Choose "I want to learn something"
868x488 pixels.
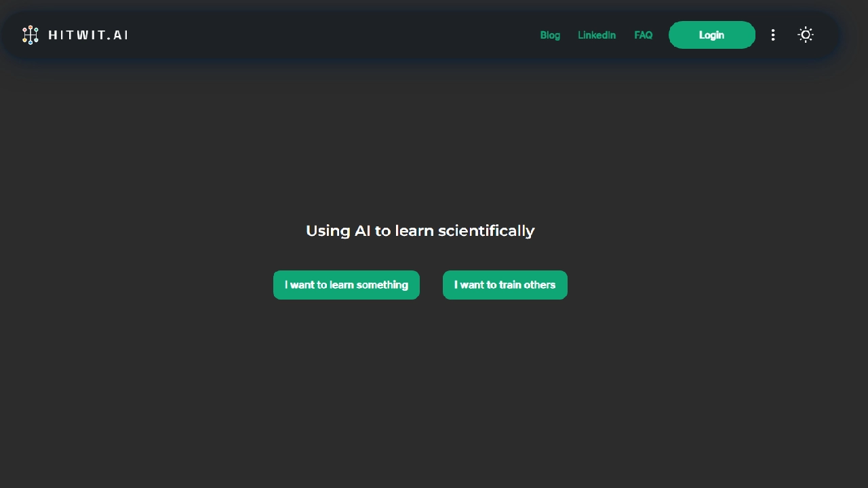tap(347, 285)
